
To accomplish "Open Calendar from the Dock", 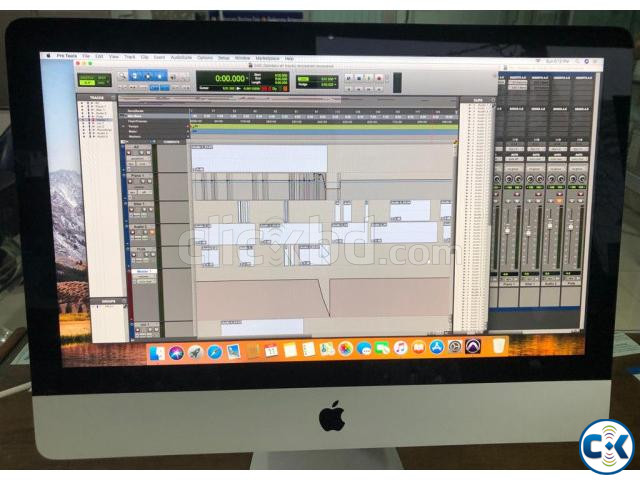I will (x=271, y=351).
